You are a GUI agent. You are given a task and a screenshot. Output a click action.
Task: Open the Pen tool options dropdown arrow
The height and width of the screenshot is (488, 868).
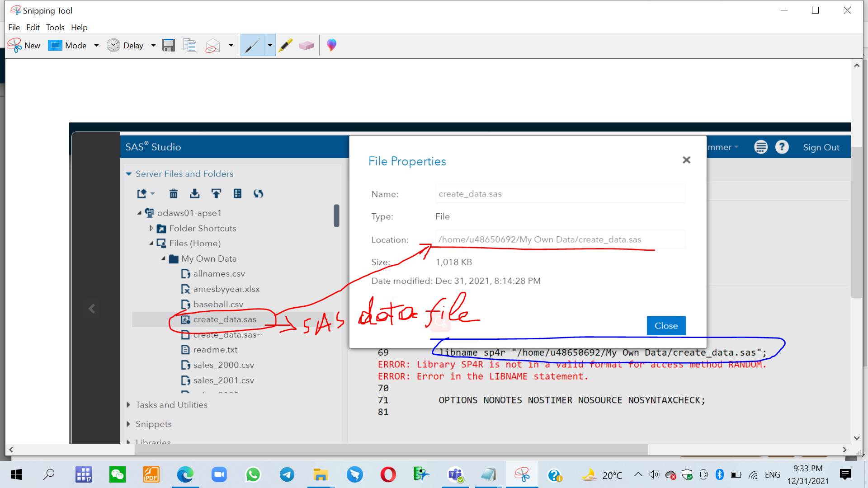[x=270, y=45]
